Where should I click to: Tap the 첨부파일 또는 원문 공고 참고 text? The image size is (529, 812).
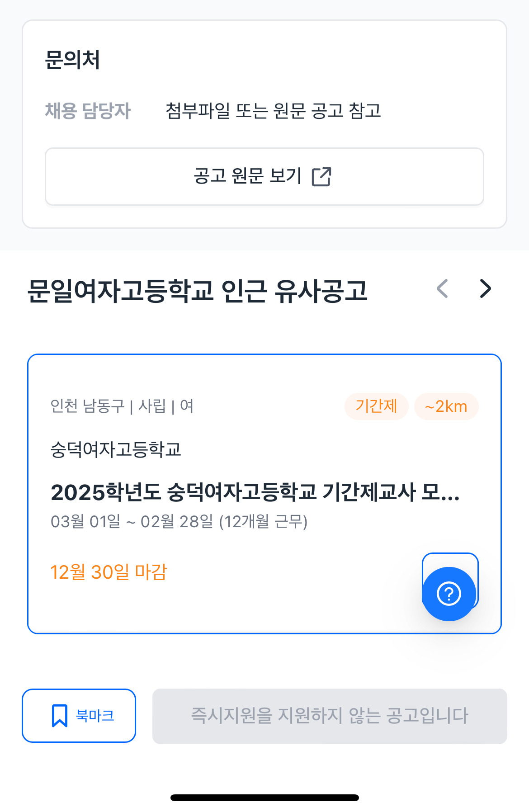click(x=273, y=111)
